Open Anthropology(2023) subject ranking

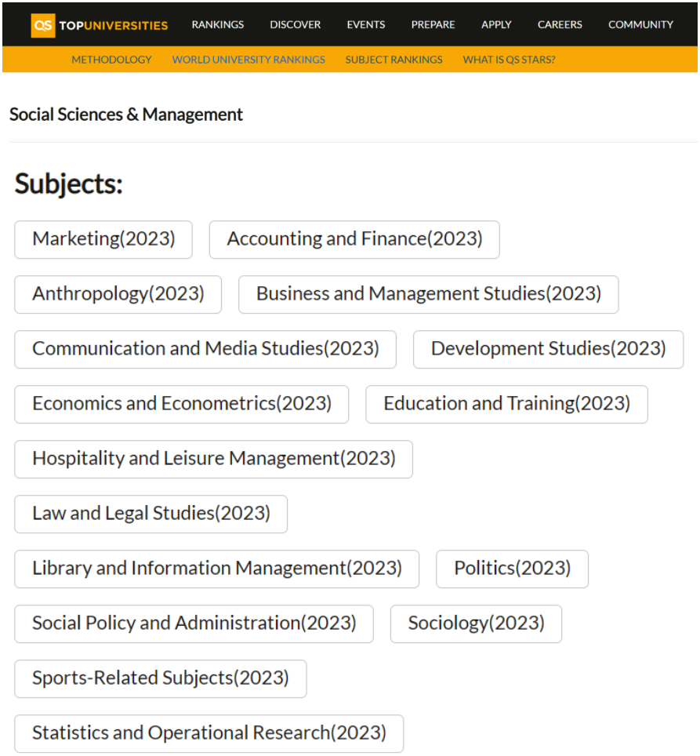click(118, 294)
